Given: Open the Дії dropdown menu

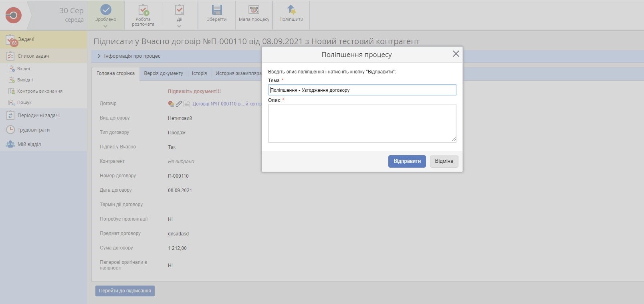Looking at the screenshot, I should (179, 26).
